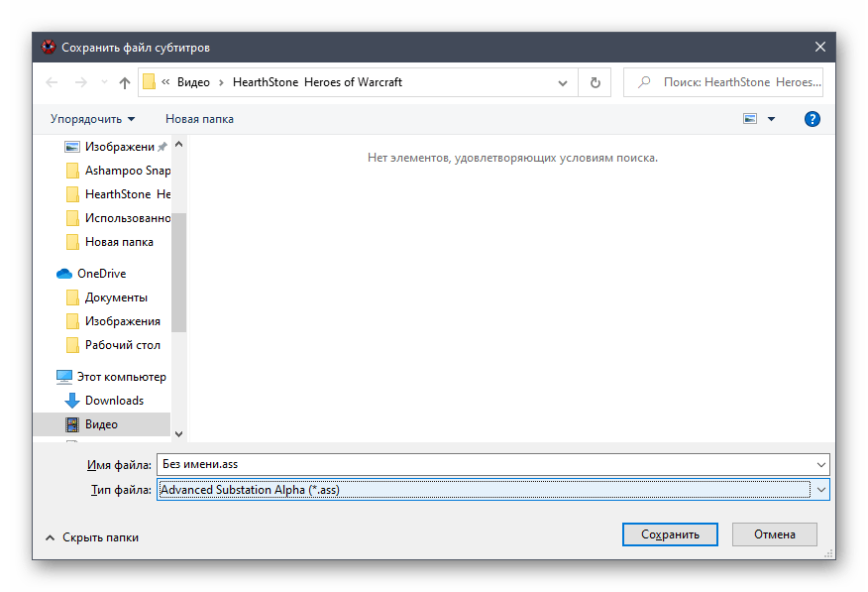Go up one folder level
Screen dimensions: 868x592
(x=125, y=82)
